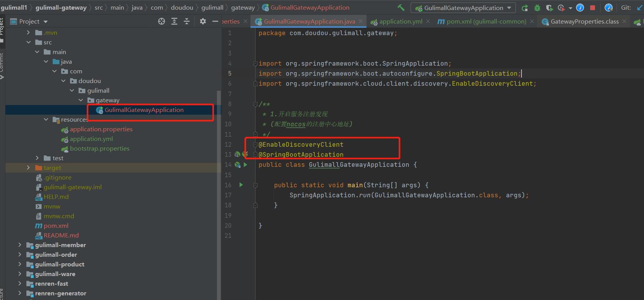Collapse the main method fold marker on line 16
The width and height of the screenshot is (644, 300).
(255, 185)
